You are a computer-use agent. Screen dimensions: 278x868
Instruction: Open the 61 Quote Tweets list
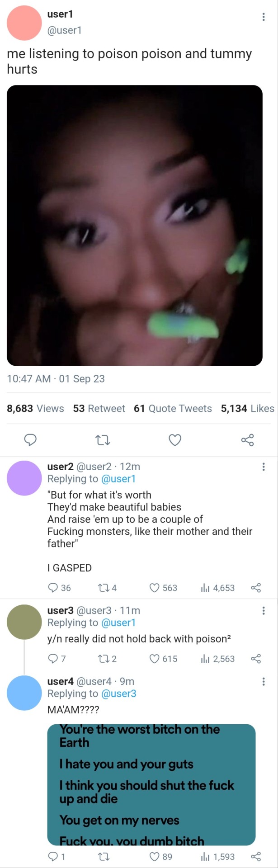[173, 409]
